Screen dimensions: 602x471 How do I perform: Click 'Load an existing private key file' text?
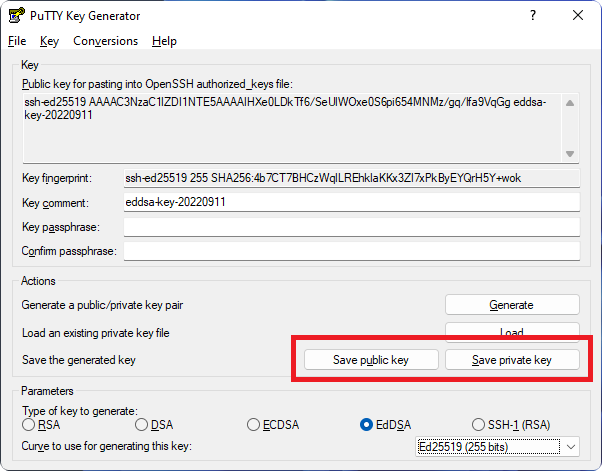[x=96, y=333]
